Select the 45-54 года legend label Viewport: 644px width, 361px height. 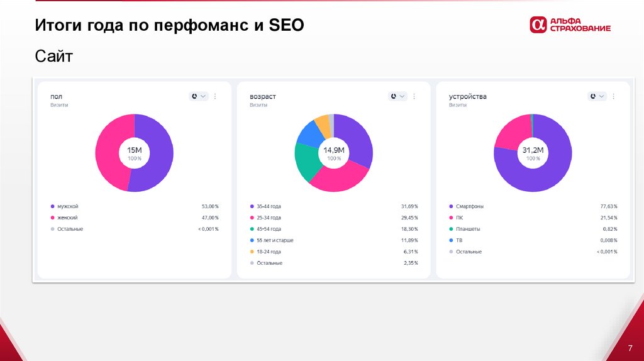click(x=269, y=229)
